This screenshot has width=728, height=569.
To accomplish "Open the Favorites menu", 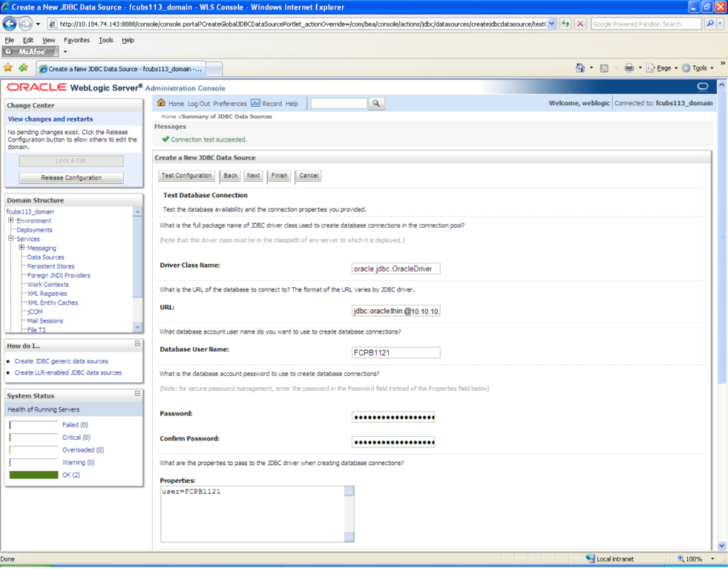I will coord(77,40).
